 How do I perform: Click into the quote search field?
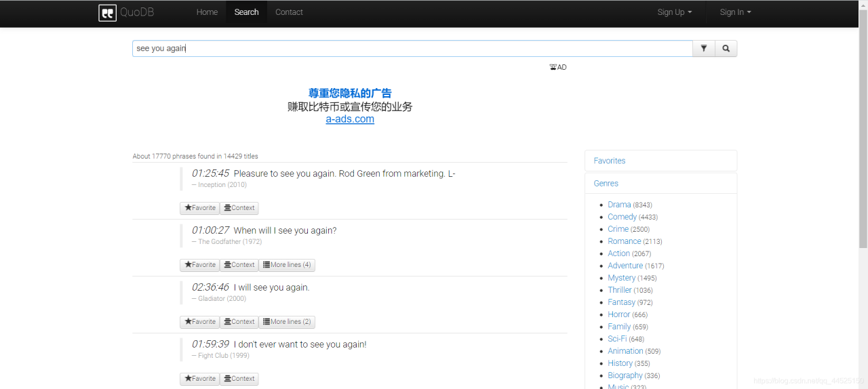[x=412, y=48]
